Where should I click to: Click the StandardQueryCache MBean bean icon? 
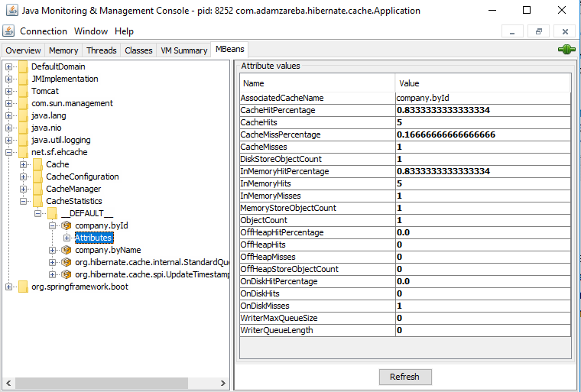tap(67, 262)
